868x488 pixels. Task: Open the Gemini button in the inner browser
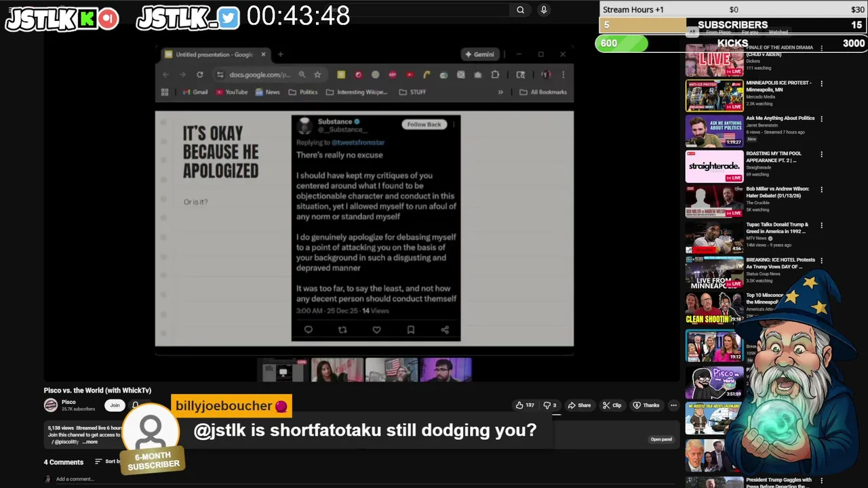point(479,54)
